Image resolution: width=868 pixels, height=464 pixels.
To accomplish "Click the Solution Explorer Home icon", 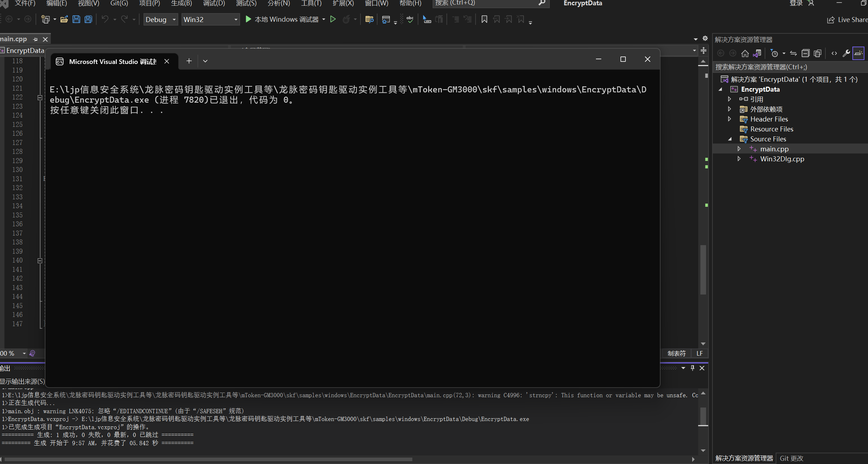I will tap(745, 53).
